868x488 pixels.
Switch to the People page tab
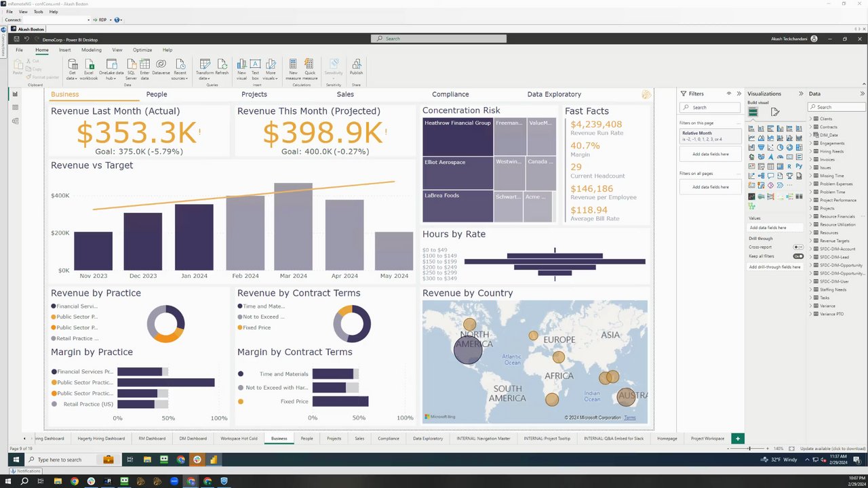[307, 439]
